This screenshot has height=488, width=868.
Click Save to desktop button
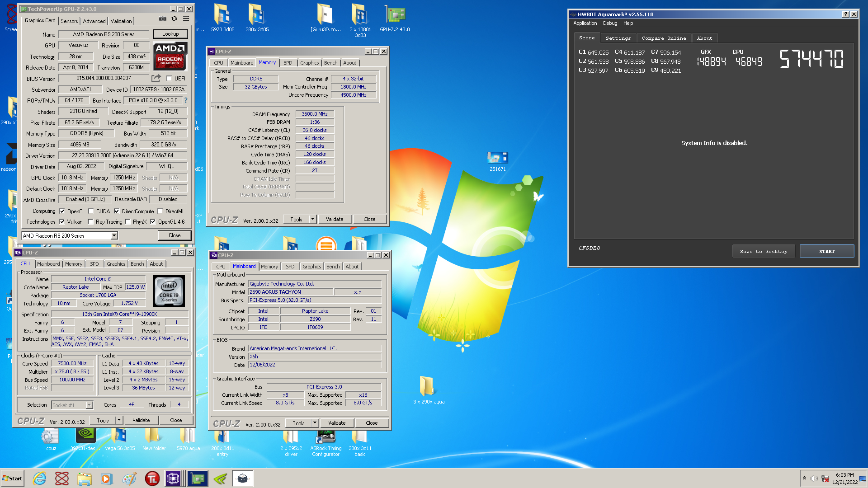pyautogui.click(x=764, y=251)
